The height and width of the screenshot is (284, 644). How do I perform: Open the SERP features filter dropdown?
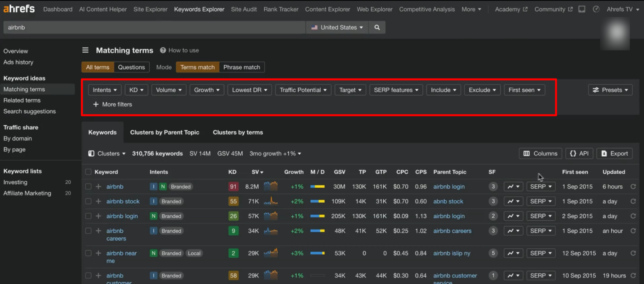pyautogui.click(x=396, y=90)
